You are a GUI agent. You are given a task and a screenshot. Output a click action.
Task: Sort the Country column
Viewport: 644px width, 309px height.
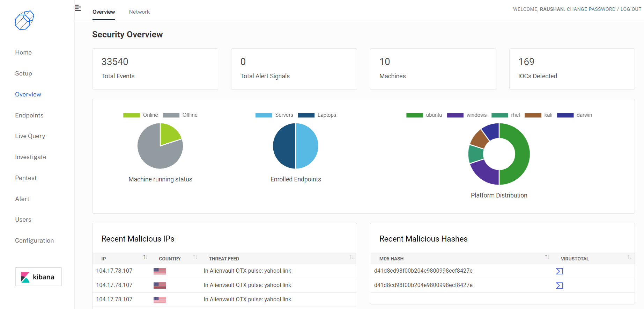(x=195, y=257)
